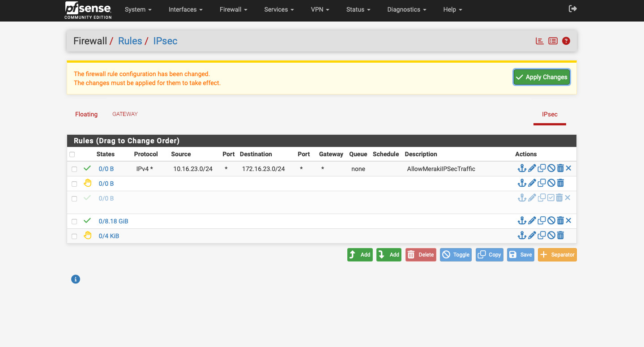
Task: Switch to the Floating rules tab
Action: click(86, 115)
